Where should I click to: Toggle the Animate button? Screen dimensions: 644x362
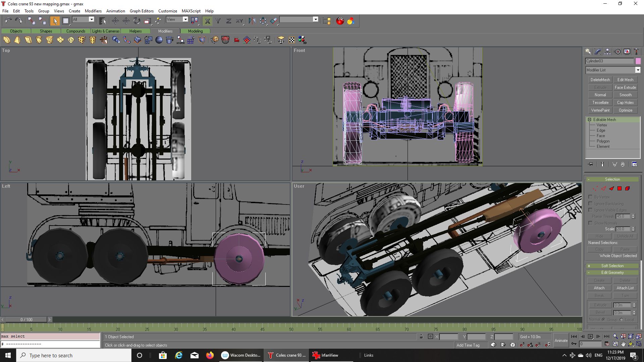[x=561, y=341]
